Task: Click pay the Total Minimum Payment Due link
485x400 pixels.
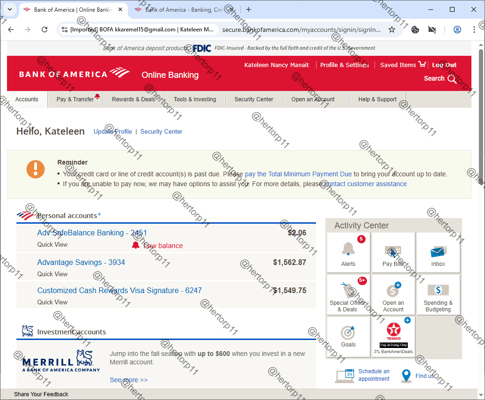Action: tap(298, 174)
